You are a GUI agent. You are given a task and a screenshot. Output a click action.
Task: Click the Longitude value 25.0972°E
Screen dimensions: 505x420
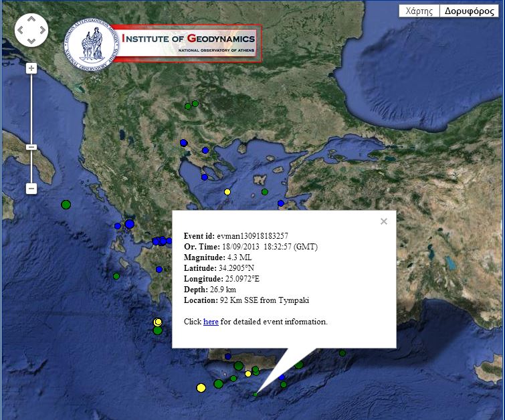pos(242,279)
